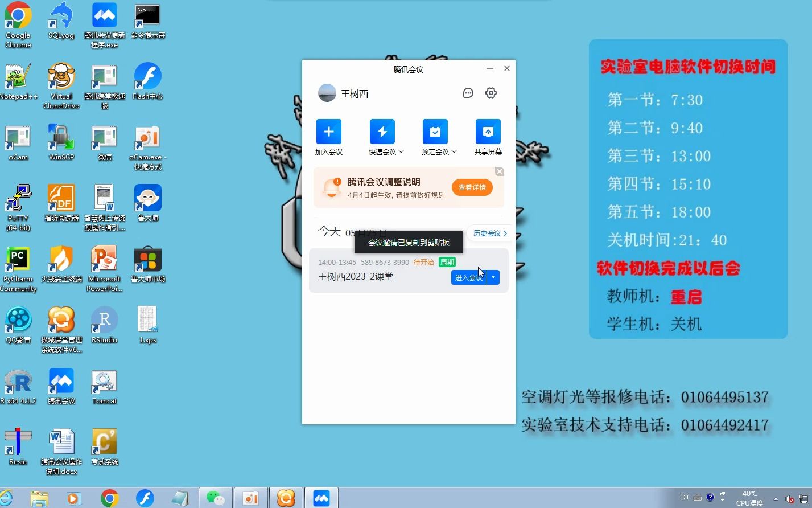Open the dropdown arrow beside 进入会议
Viewport: 812px width, 508px height.
click(x=493, y=277)
